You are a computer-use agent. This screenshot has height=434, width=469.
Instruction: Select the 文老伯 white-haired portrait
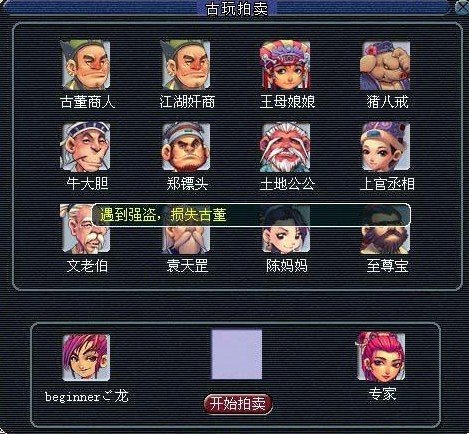click(x=86, y=229)
